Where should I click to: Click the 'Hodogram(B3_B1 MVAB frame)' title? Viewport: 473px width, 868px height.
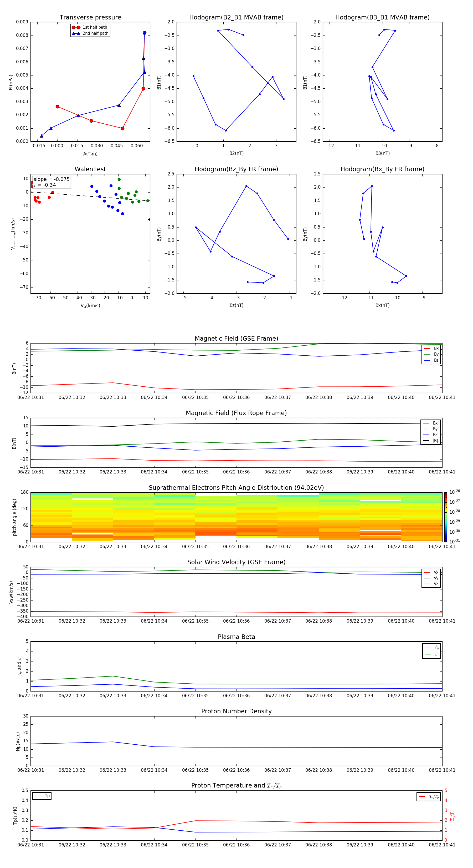point(382,17)
